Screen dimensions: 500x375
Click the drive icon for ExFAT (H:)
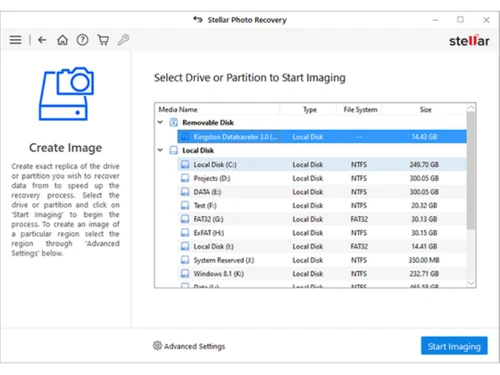[185, 233]
